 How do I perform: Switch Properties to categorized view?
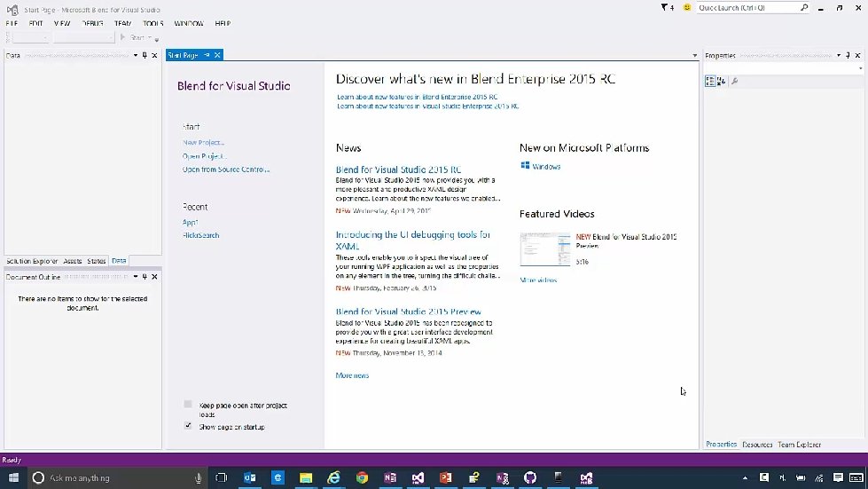(710, 81)
